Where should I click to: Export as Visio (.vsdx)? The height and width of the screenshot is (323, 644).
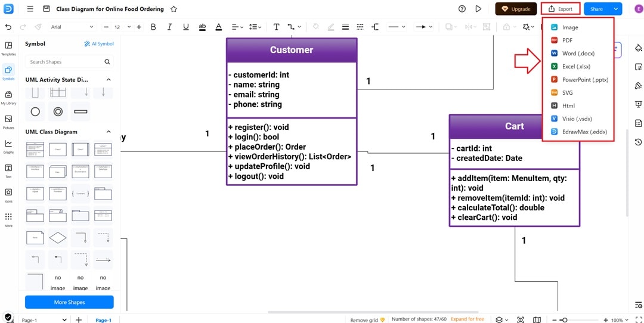pyautogui.click(x=578, y=119)
